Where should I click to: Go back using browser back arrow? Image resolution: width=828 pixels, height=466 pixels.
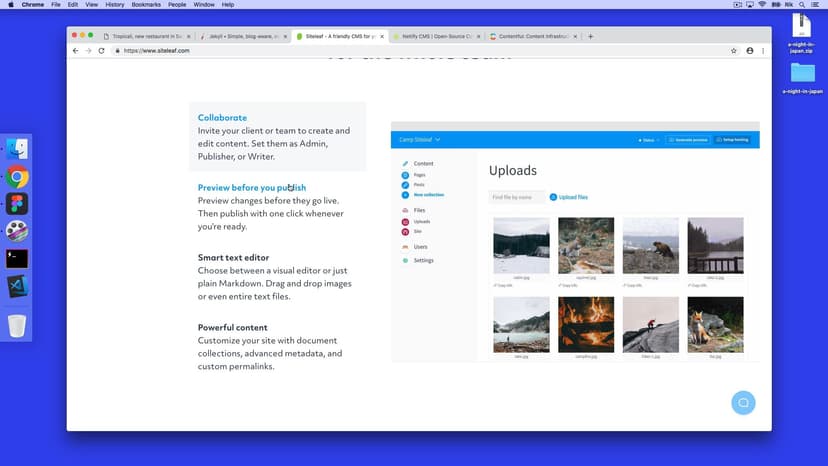pyautogui.click(x=76, y=50)
